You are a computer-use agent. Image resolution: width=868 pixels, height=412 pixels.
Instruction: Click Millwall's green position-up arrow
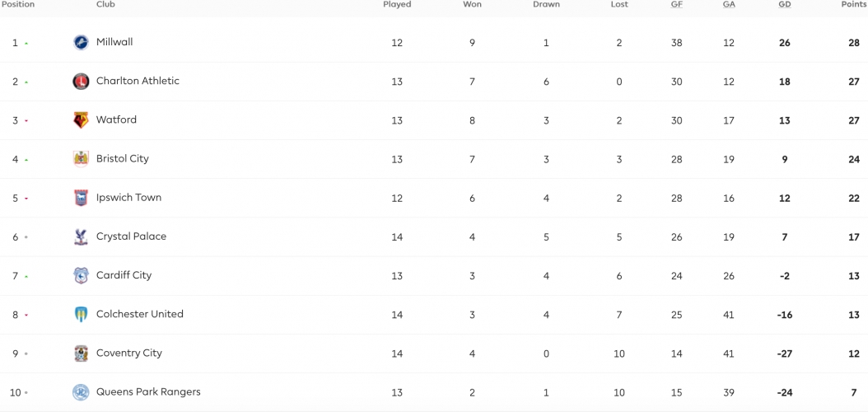tap(26, 43)
